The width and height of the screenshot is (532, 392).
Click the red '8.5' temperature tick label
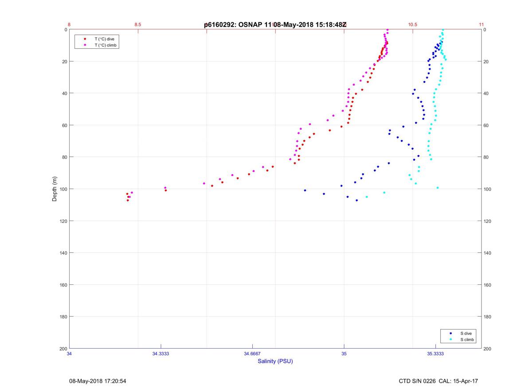[138, 25]
